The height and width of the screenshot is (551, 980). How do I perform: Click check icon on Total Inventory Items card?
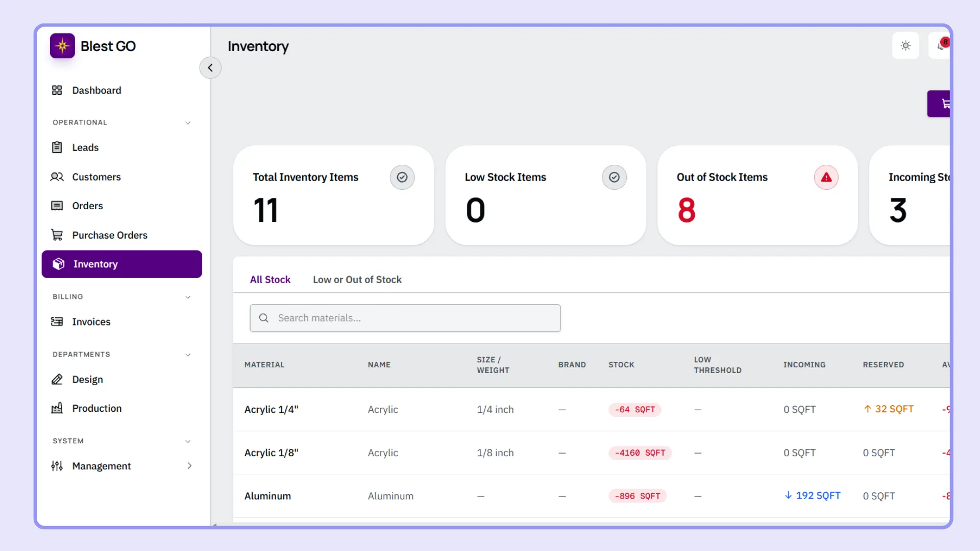click(402, 177)
